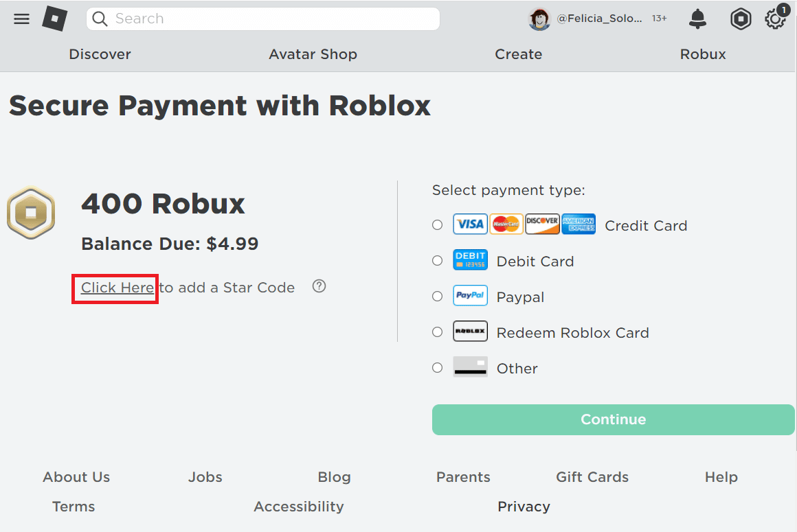Click the Star Code help question mark
797x532 pixels.
[x=319, y=286]
